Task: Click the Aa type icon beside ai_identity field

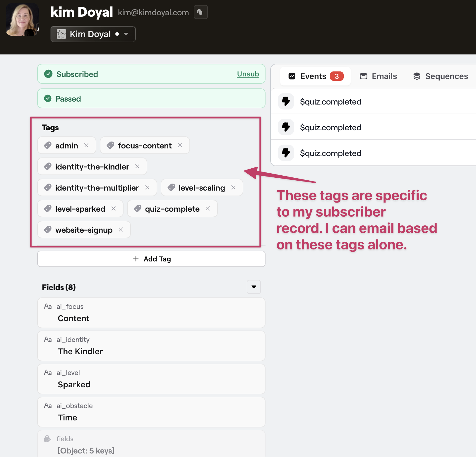Action: pyautogui.click(x=48, y=339)
